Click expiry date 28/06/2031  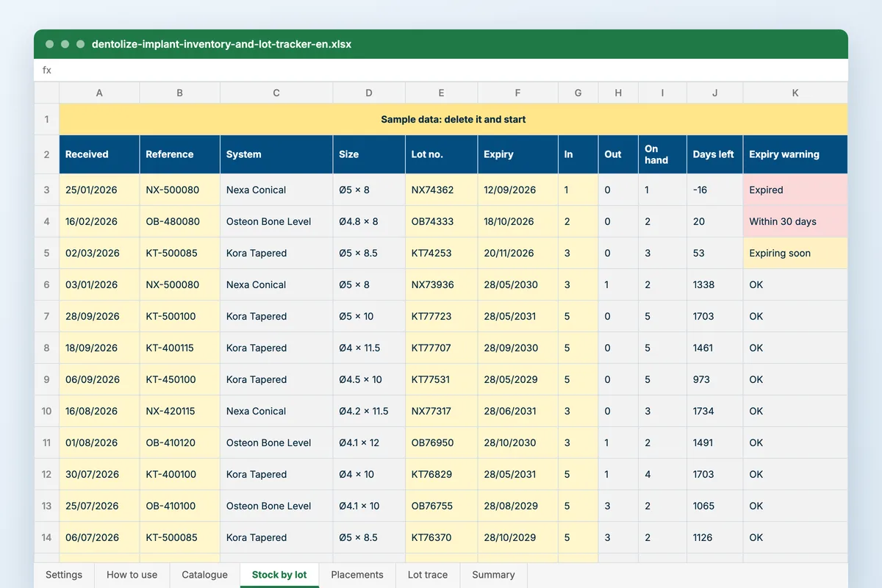(518, 411)
